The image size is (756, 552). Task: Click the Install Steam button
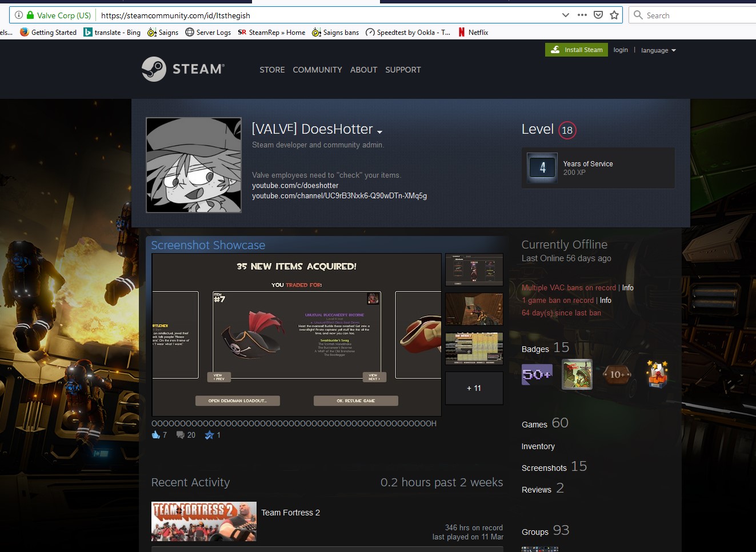[577, 50]
